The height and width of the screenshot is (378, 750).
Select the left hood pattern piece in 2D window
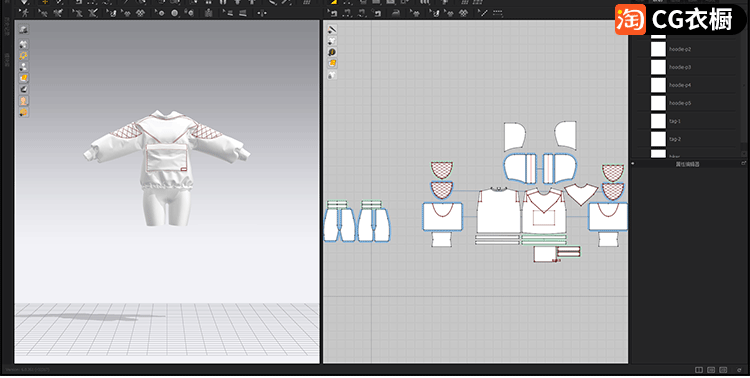(514, 136)
